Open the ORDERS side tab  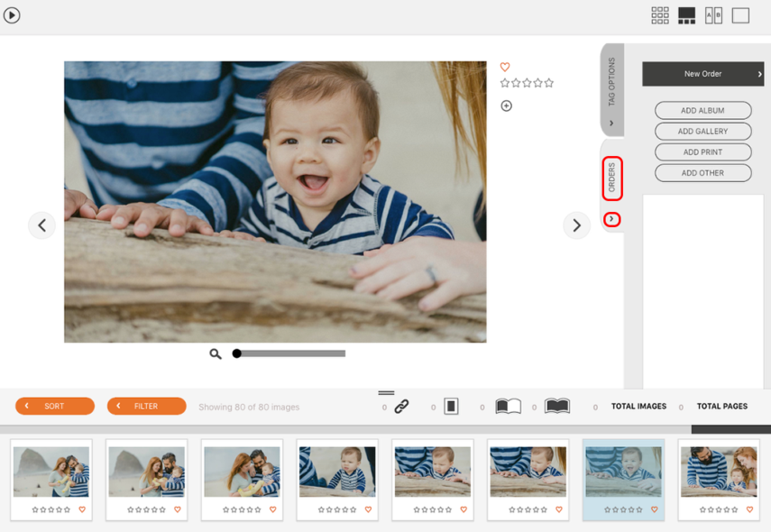(612, 178)
